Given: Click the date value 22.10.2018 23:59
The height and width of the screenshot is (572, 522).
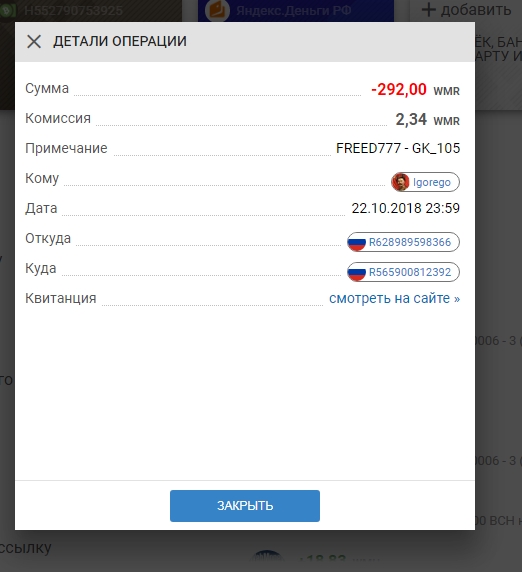Looking at the screenshot, I should point(406,208).
